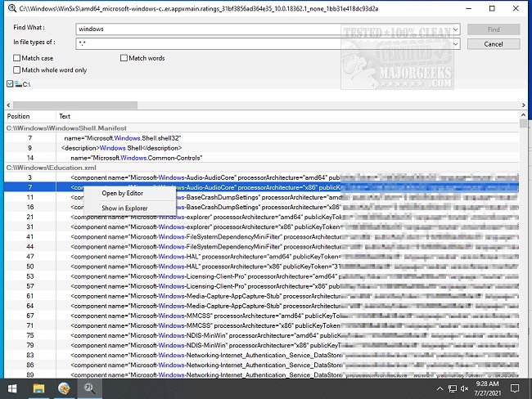Screen dimensions: 532x399
Task: Expand the Find What dropdown
Action: coord(456,29)
